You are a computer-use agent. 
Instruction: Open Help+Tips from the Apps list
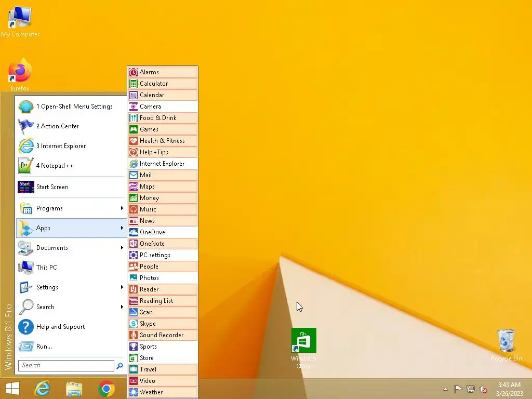[163, 152]
